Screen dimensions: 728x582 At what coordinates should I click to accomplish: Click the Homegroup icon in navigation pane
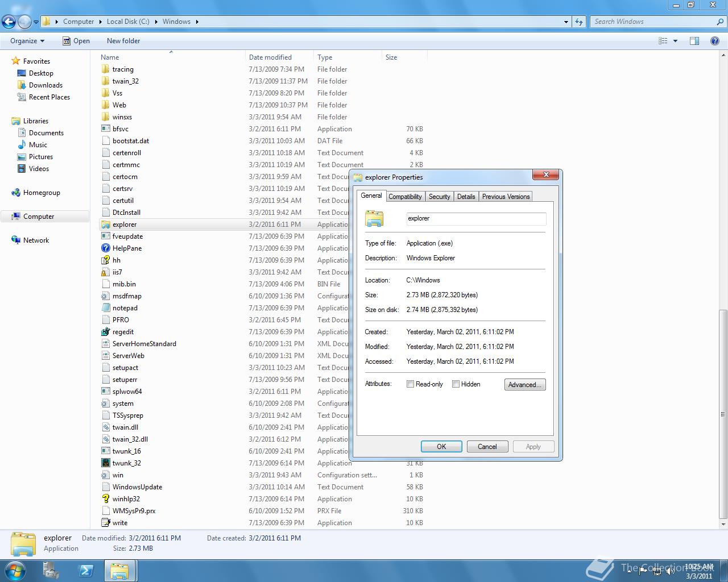[x=16, y=193]
